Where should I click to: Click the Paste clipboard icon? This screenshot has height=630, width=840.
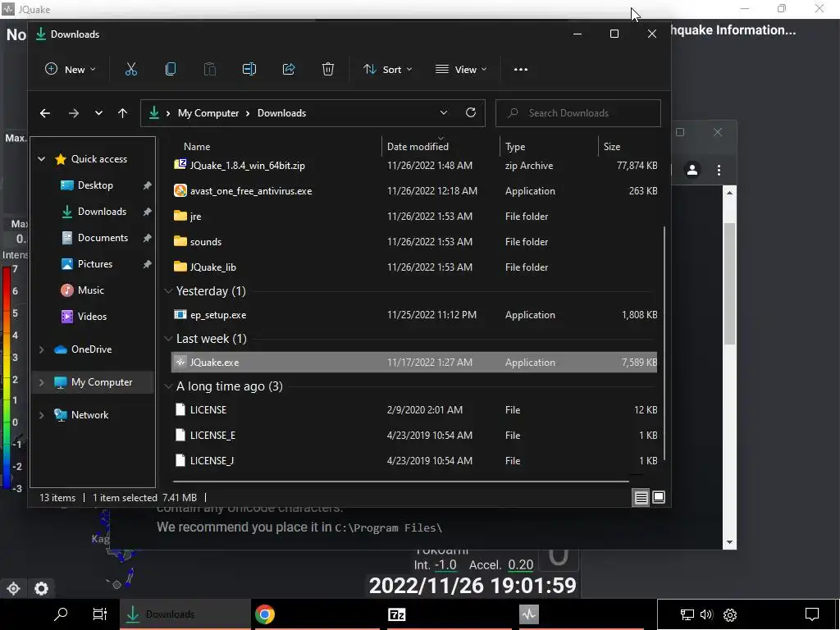(210, 69)
